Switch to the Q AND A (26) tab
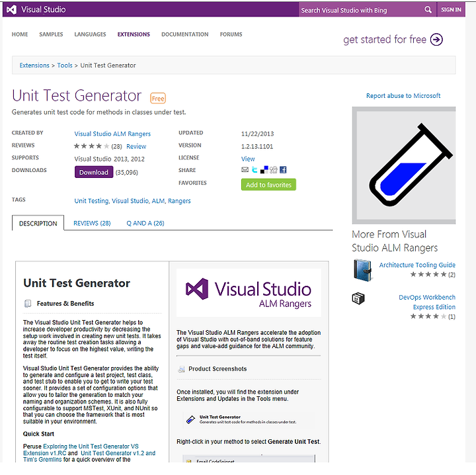Screen dimensions: 476x475 [145, 223]
